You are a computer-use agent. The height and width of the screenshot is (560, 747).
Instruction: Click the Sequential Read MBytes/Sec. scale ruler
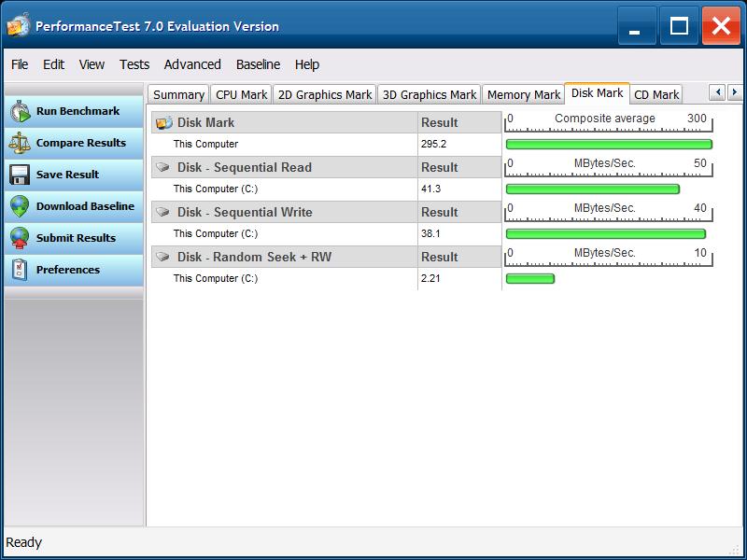coord(609,167)
